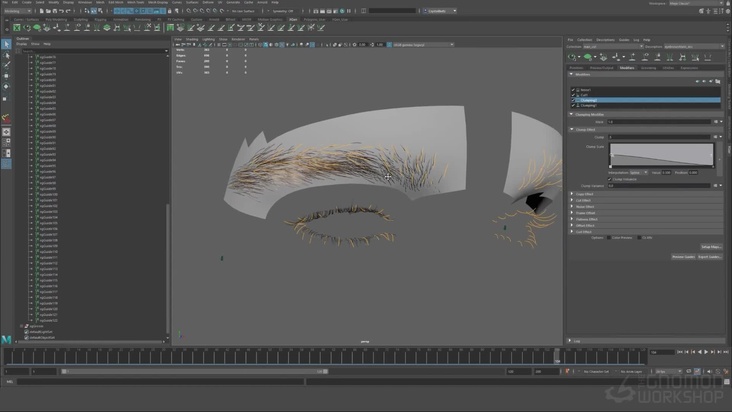
Task: Activate the Move tool in the toolbox
Action: 6,76
